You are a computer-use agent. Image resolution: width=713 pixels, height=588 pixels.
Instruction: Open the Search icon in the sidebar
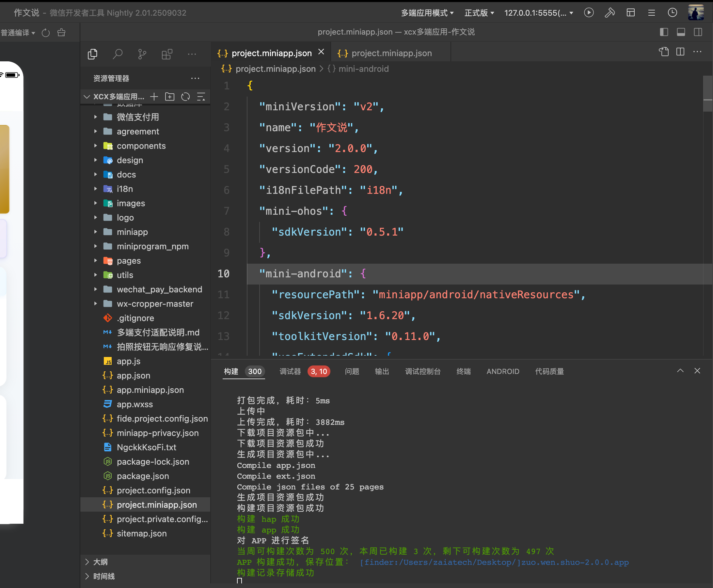click(117, 54)
